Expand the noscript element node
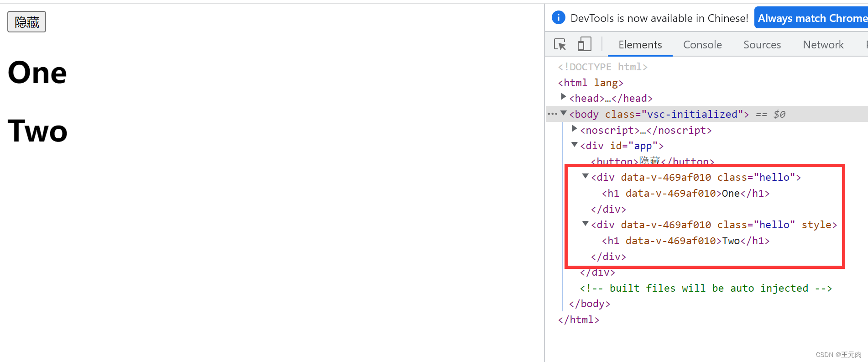The image size is (868, 362). click(575, 129)
